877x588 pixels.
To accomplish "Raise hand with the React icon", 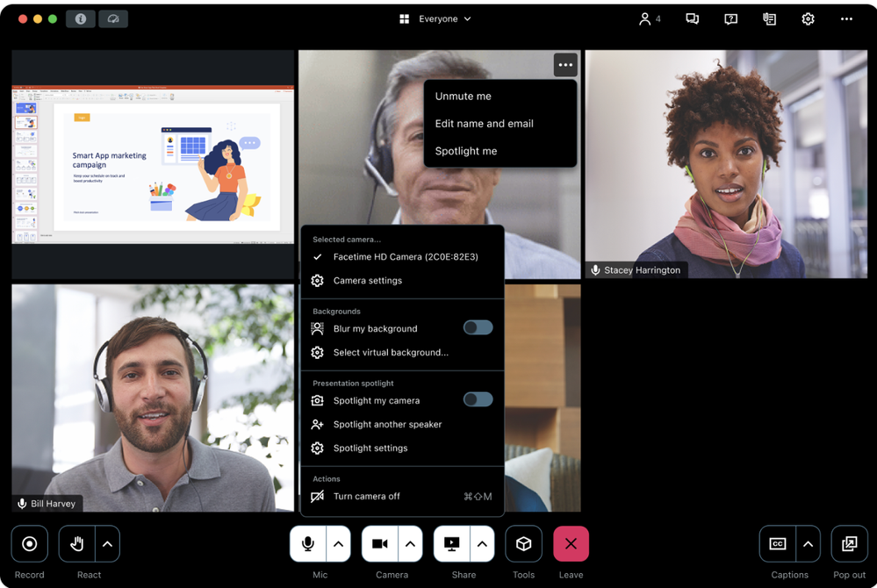I will [77, 544].
